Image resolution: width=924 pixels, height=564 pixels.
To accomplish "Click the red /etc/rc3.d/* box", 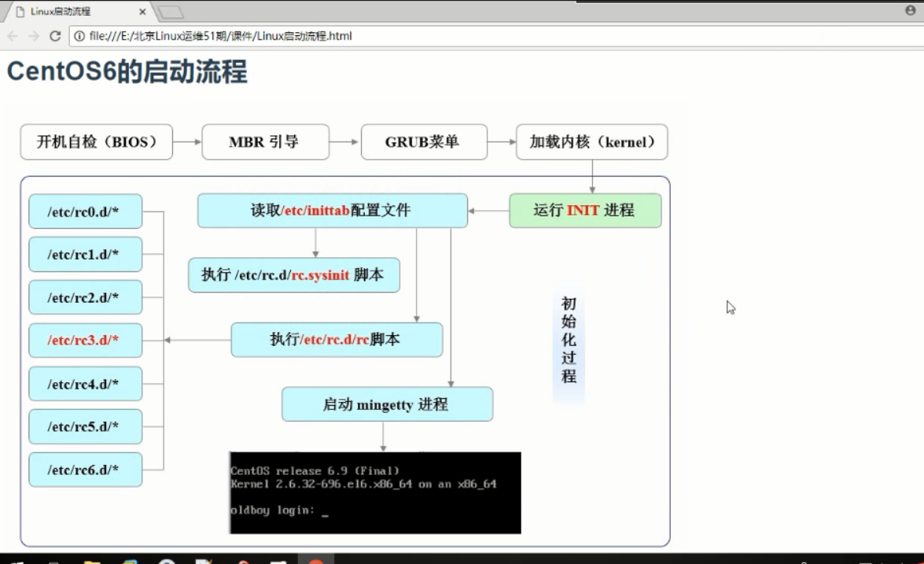I will [86, 340].
